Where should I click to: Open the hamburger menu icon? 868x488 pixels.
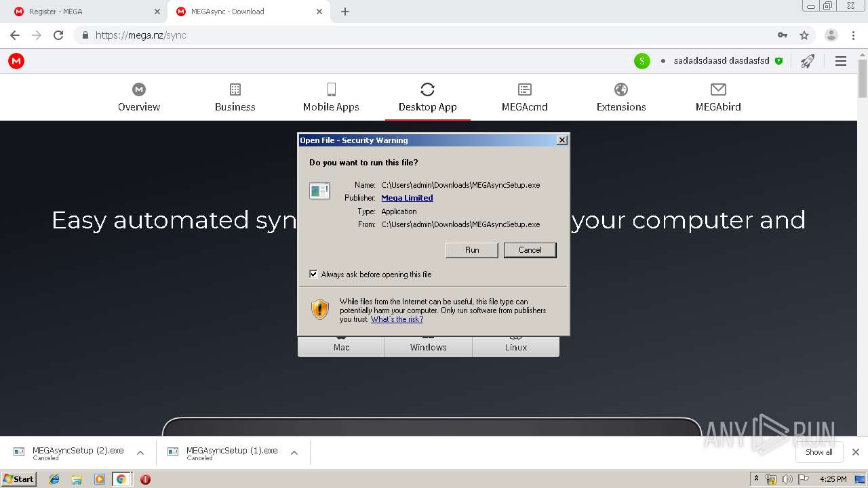pos(841,61)
